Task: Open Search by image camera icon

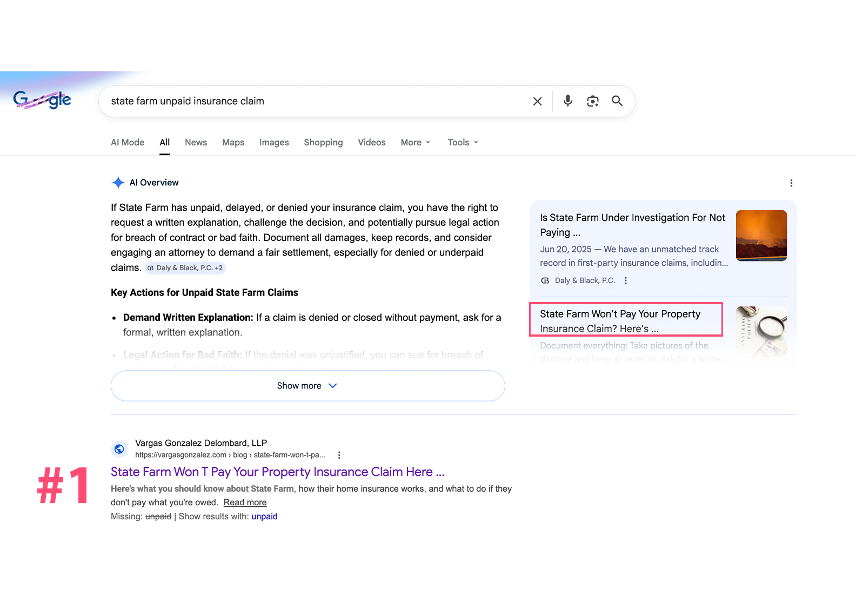Action: [x=592, y=101]
